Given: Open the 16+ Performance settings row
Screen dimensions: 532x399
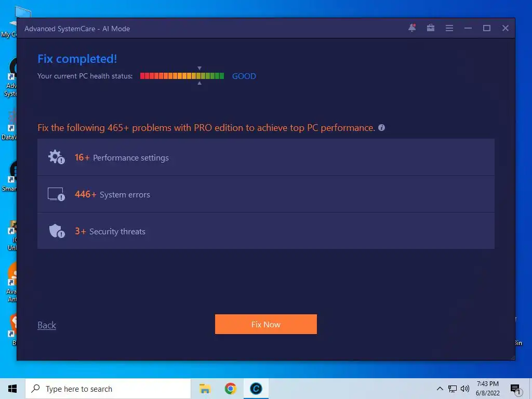Looking at the screenshot, I should click(265, 157).
